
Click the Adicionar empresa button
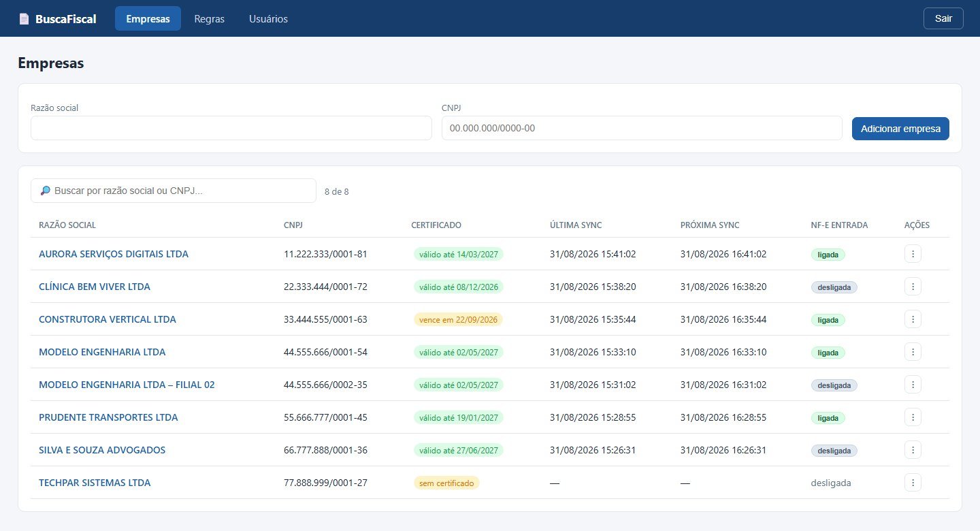(x=900, y=129)
